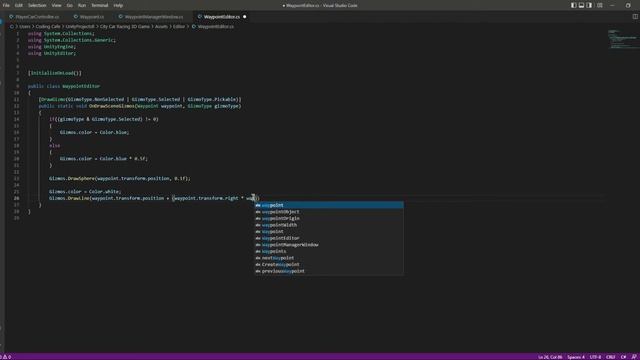Click the 'C#' language mode entry
Screen dimensions: 640x360
pyautogui.click(x=623, y=357)
